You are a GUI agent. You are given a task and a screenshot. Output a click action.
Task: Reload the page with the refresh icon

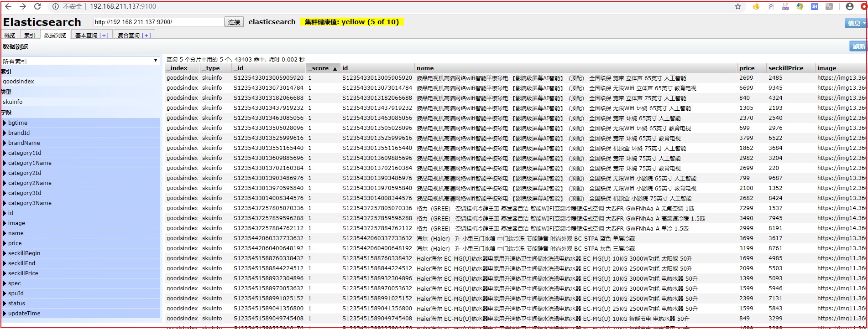click(x=37, y=6)
